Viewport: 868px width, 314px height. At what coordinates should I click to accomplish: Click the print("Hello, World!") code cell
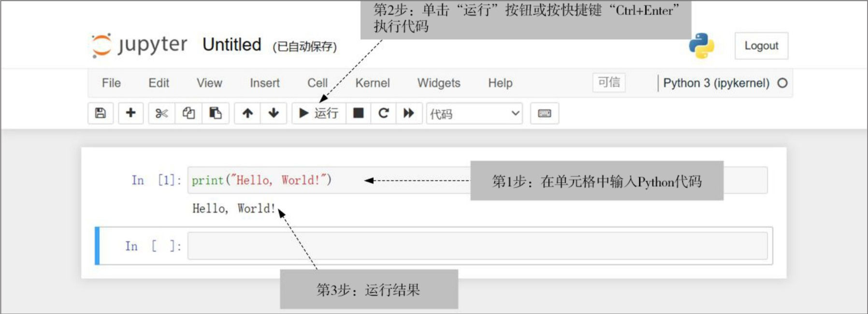pos(477,180)
